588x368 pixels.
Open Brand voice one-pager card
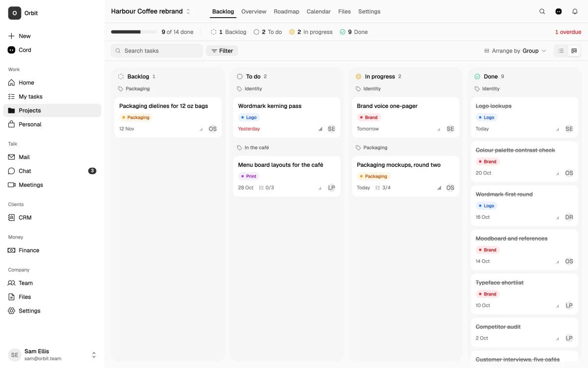pos(406,117)
